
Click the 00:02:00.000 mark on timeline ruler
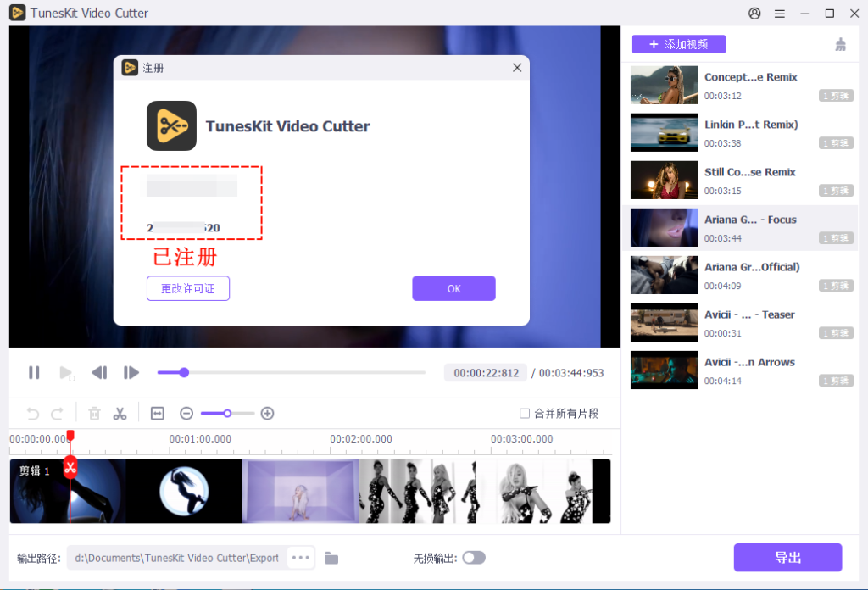[x=361, y=439]
